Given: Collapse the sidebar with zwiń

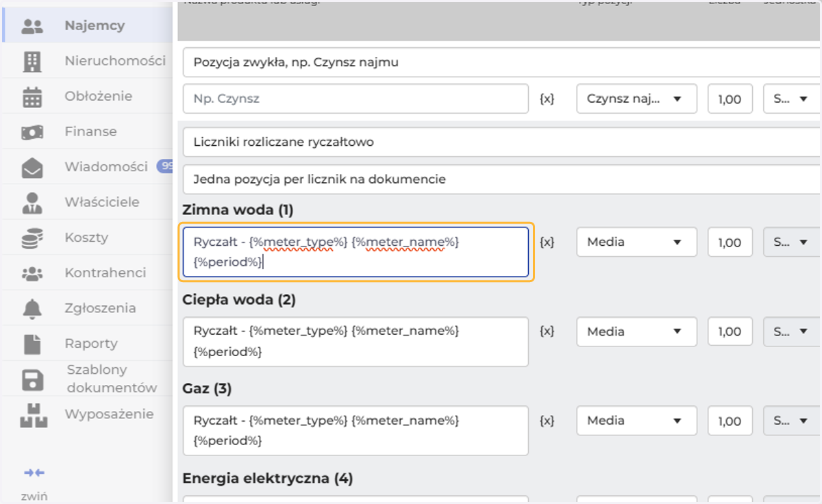Looking at the screenshot, I should click(x=34, y=496).
